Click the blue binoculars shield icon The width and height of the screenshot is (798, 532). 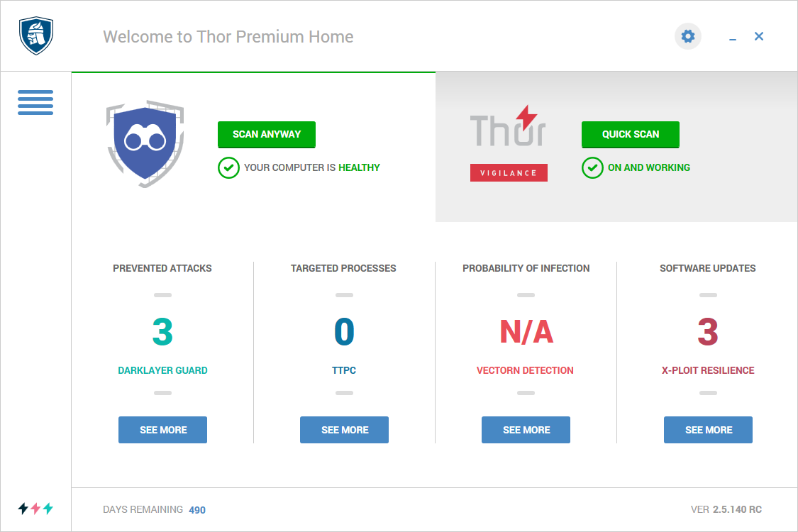tap(145, 144)
